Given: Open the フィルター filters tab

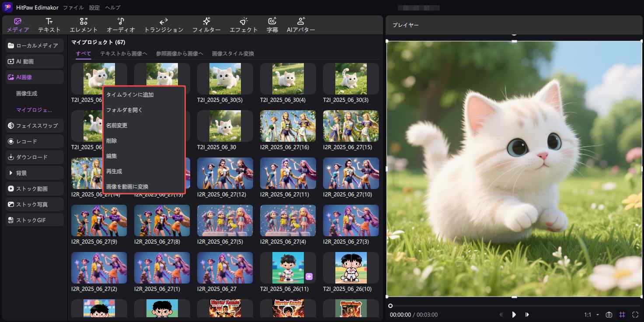Looking at the screenshot, I should [x=206, y=25].
